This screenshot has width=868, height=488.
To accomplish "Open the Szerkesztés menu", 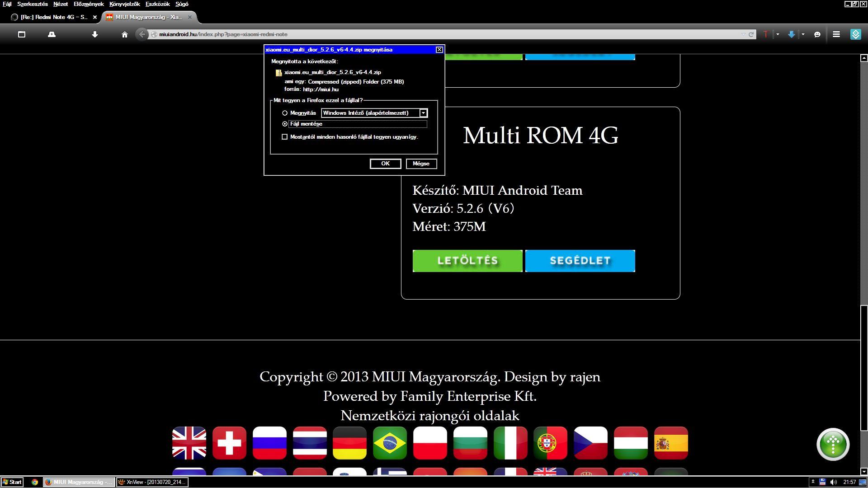I will [x=33, y=4].
